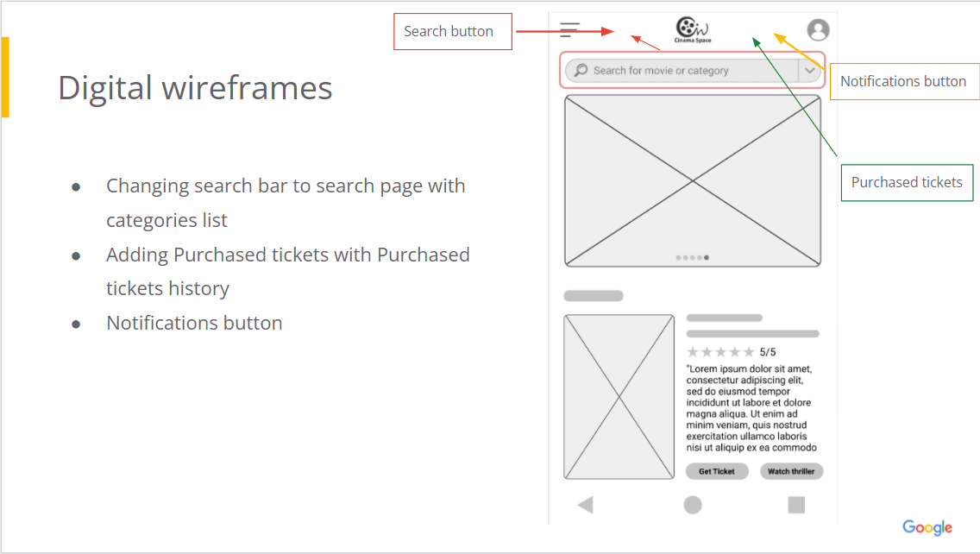The image size is (980, 554).
Task: Tap the Cinema Space logo
Action: 693,29
